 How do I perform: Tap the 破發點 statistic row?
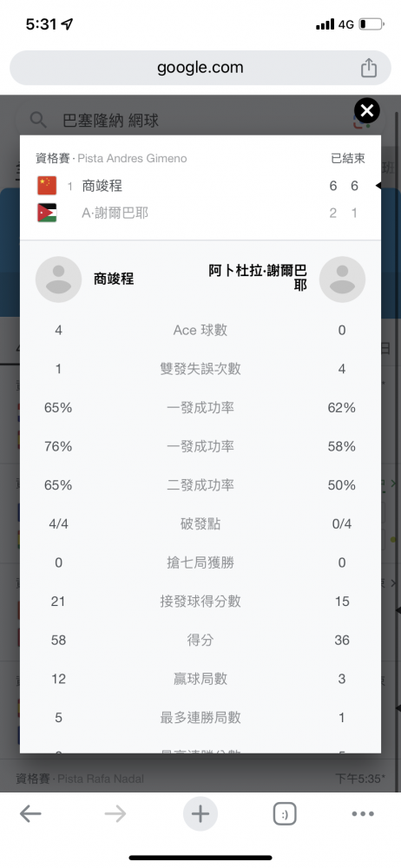point(200,523)
